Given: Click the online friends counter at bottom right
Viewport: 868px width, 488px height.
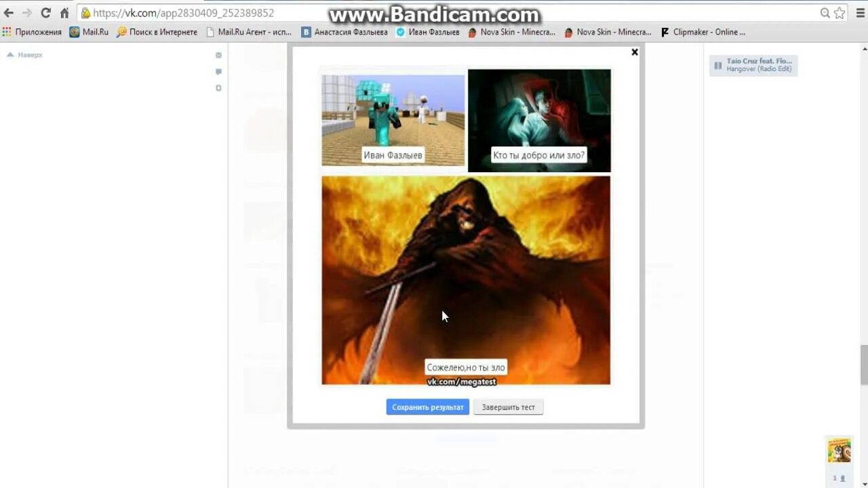Looking at the screenshot, I should point(840,479).
